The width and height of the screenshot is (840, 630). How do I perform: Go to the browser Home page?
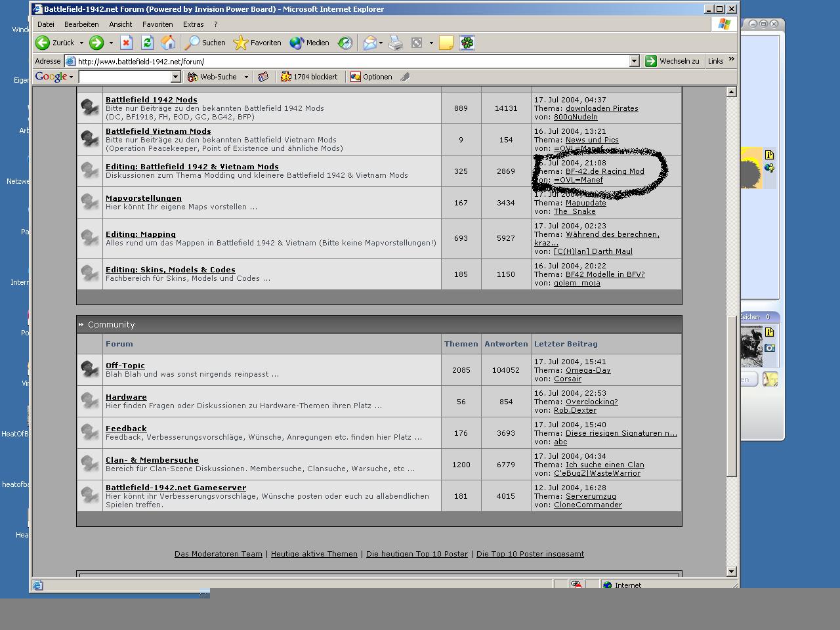click(x=168, y=43)
